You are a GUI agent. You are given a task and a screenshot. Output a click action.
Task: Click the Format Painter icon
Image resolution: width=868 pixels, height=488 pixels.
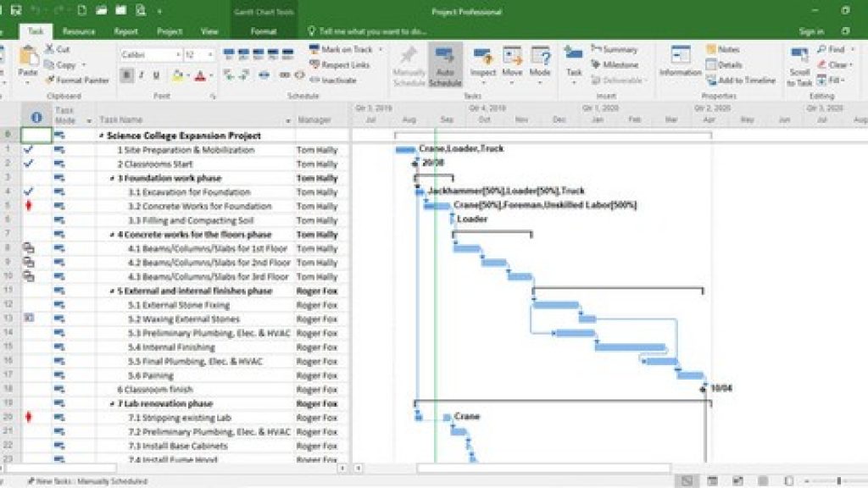pos(51,80)
